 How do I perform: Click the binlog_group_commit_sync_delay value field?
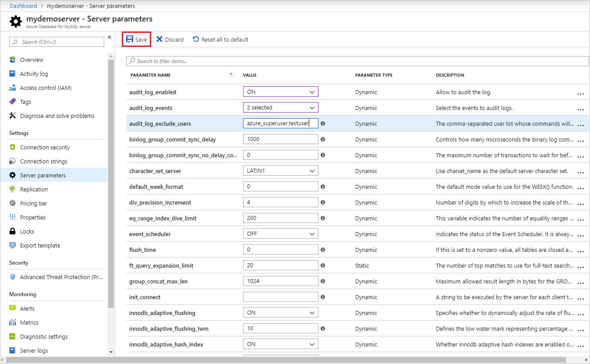(x=281, y=139)
